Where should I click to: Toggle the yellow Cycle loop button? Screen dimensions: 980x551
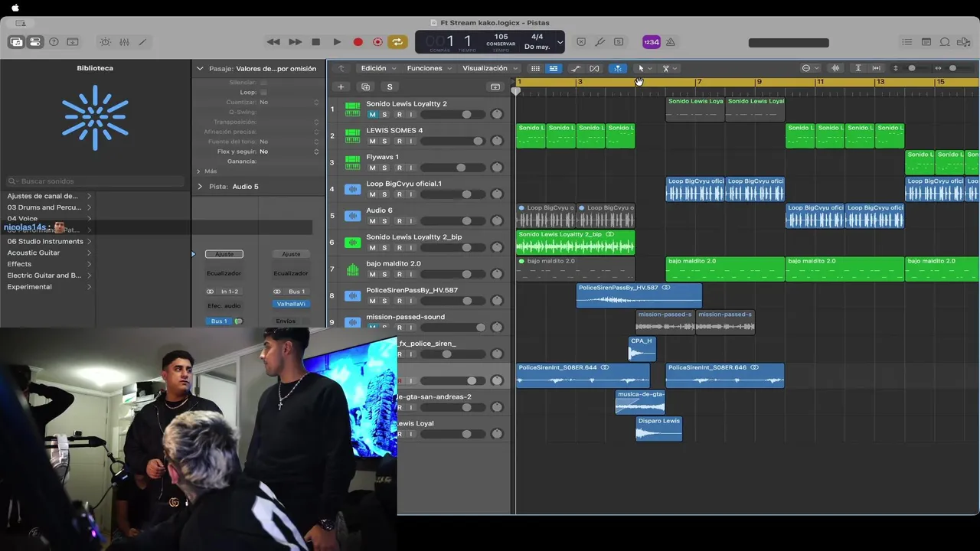pyautogui.click(x=397, y=42)
